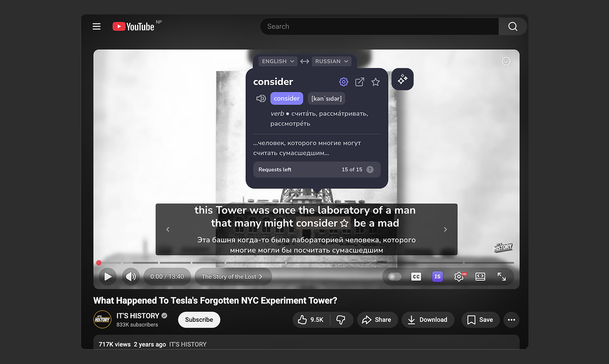609x364 pixels.
Task: Focus the YouTube search field
Action: [x=379, y=26]
